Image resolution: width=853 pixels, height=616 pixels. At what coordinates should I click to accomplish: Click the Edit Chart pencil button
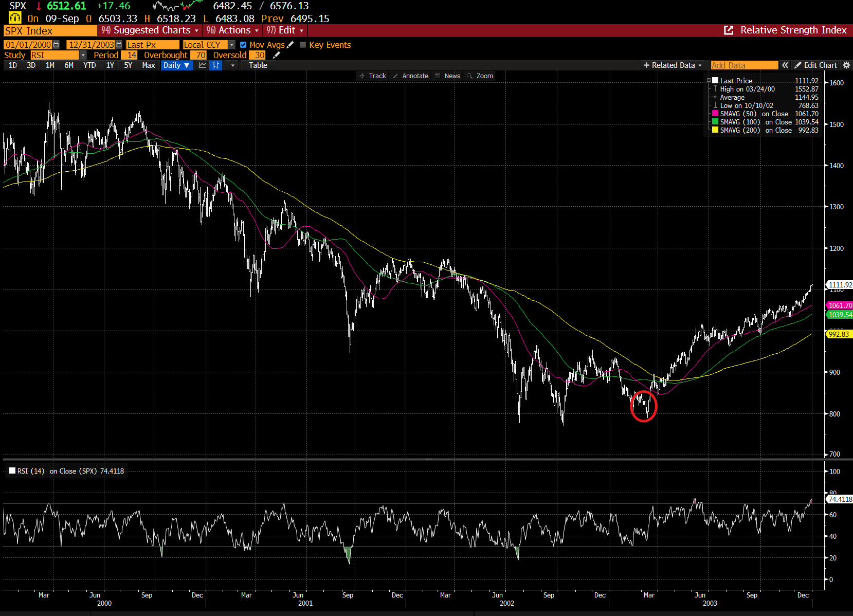[x=815, y=65]
